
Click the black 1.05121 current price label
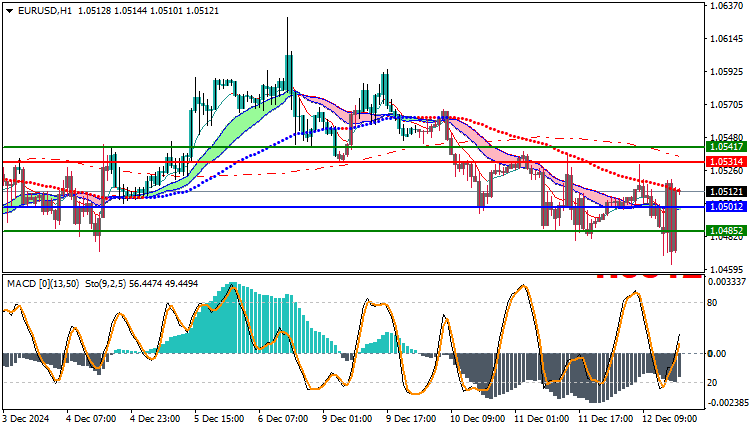[x=727, y=191]
